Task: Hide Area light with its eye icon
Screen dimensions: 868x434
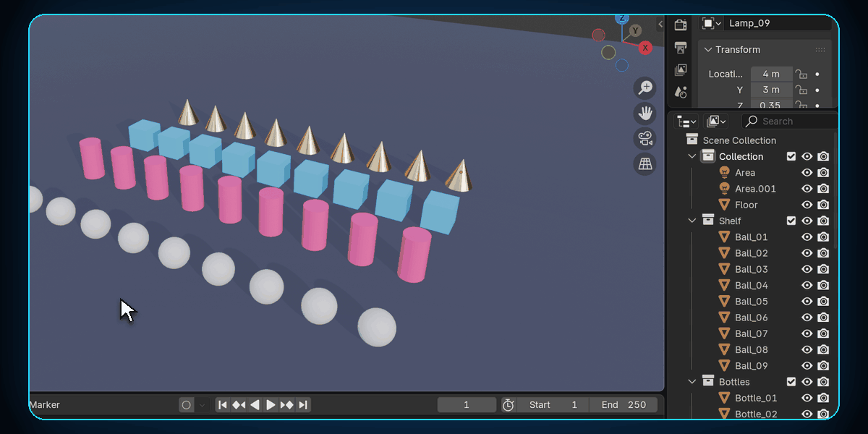Action: tap(807, 173)
